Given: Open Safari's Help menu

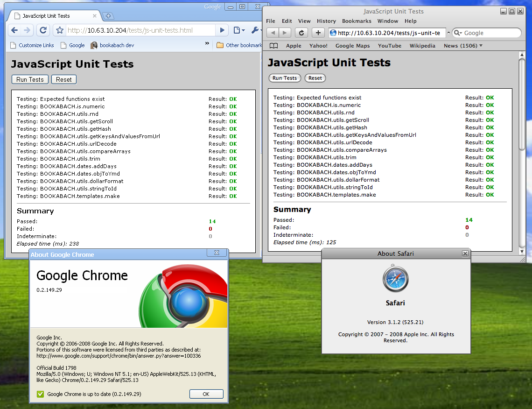Looking at the screenshot, I should point(411,21).
